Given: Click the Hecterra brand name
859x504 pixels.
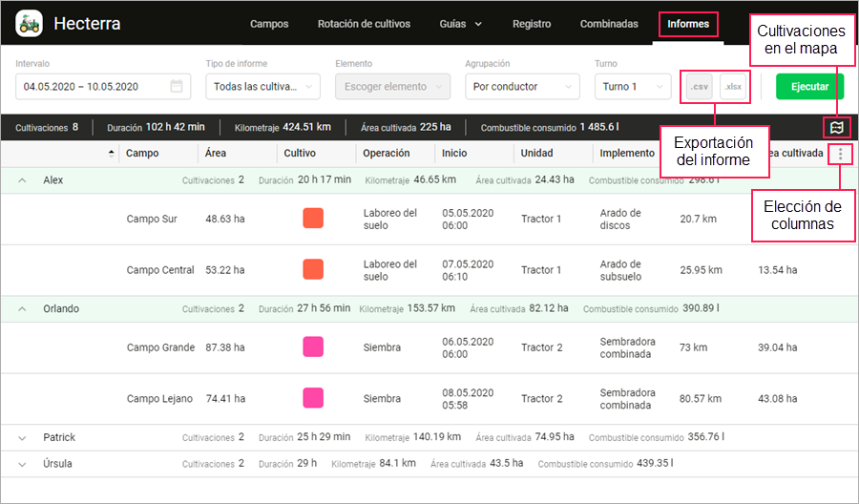Looking at the screenshot, I should [87, 24].
